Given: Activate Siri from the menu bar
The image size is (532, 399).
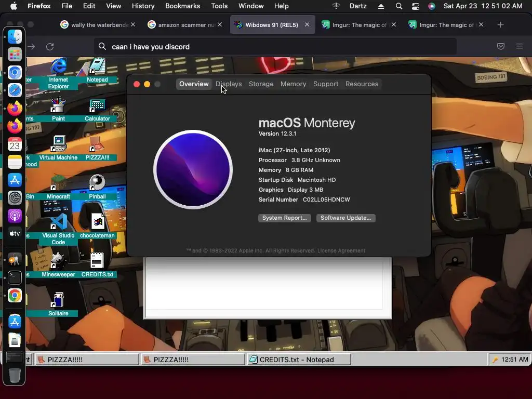Looking at the screenshot, I should (x=431, y=6).
